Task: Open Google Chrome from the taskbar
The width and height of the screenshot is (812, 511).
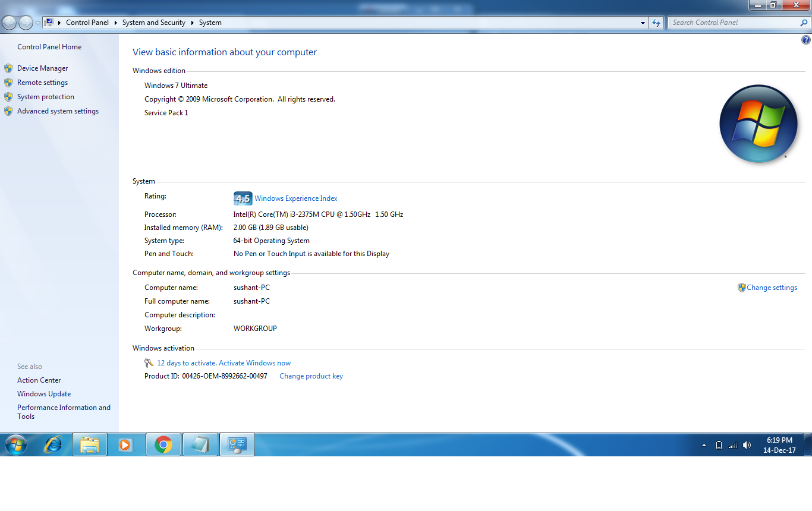Action: (163, 444)
